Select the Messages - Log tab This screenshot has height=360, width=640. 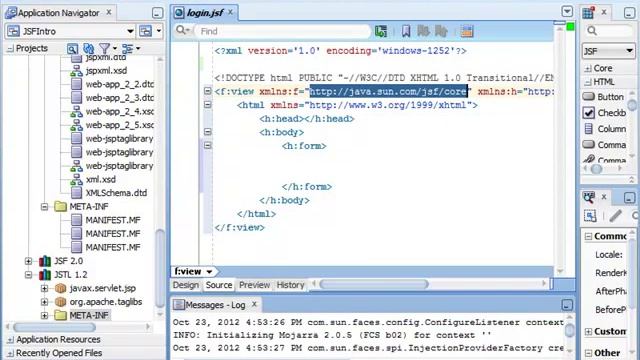(215, 305)
